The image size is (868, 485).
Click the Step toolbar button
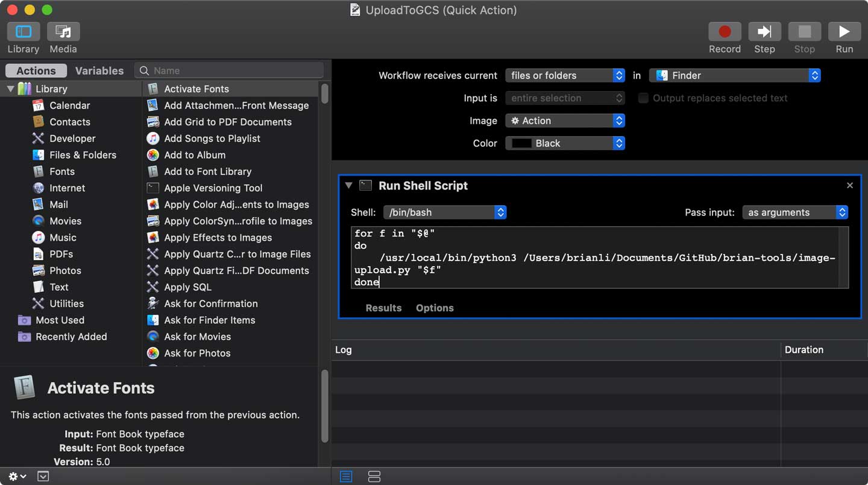pyautogui.click(x=764, y=31)
